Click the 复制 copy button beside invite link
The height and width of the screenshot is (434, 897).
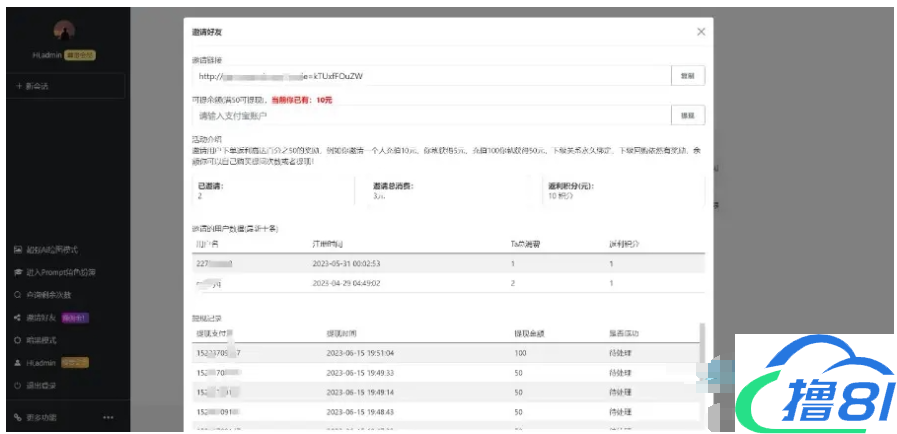[687, 76]
